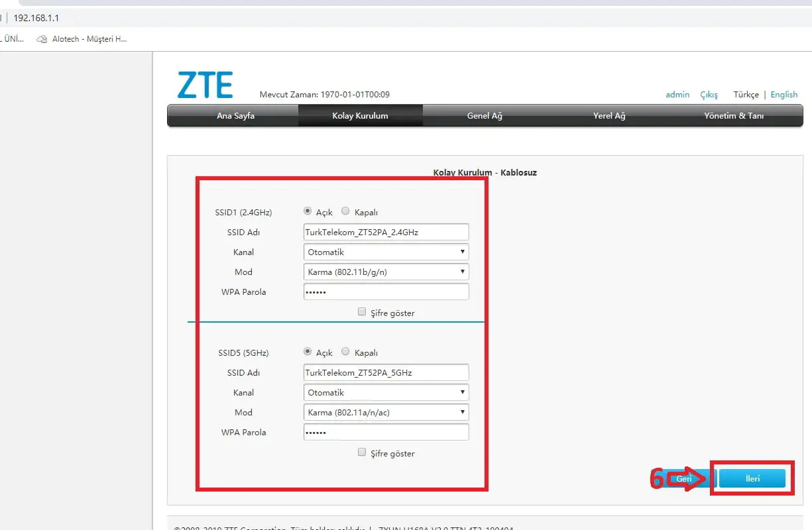Enable SSID5 5GHz with Açık radio
Image resolution: width=812 pixels, height=530 pixels.
point(308,352)
